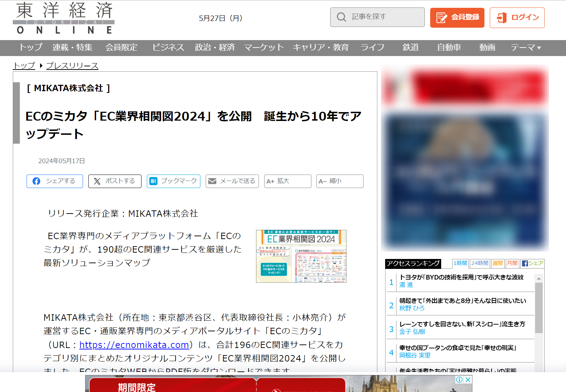Click the ログイン button
Viewport: 566px width, 392px height.
517,17
